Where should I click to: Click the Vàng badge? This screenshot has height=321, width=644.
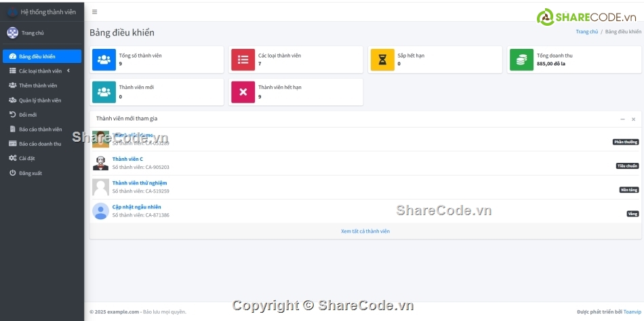pos(632,214)
